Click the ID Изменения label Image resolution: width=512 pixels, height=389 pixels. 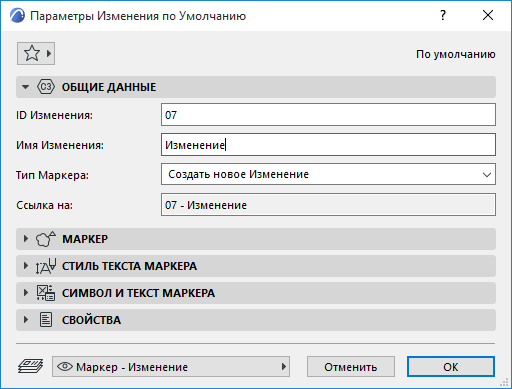pyautogui.click(x=54, y=115)
